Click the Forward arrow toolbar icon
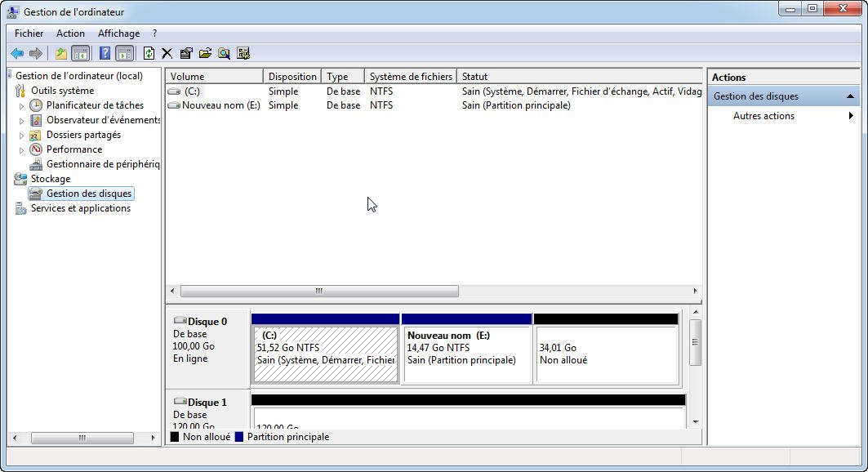 coord(35,53)
